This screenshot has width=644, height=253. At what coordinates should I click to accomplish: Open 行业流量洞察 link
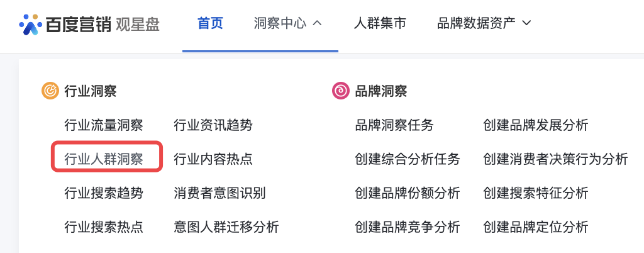[x=104, y=125]
